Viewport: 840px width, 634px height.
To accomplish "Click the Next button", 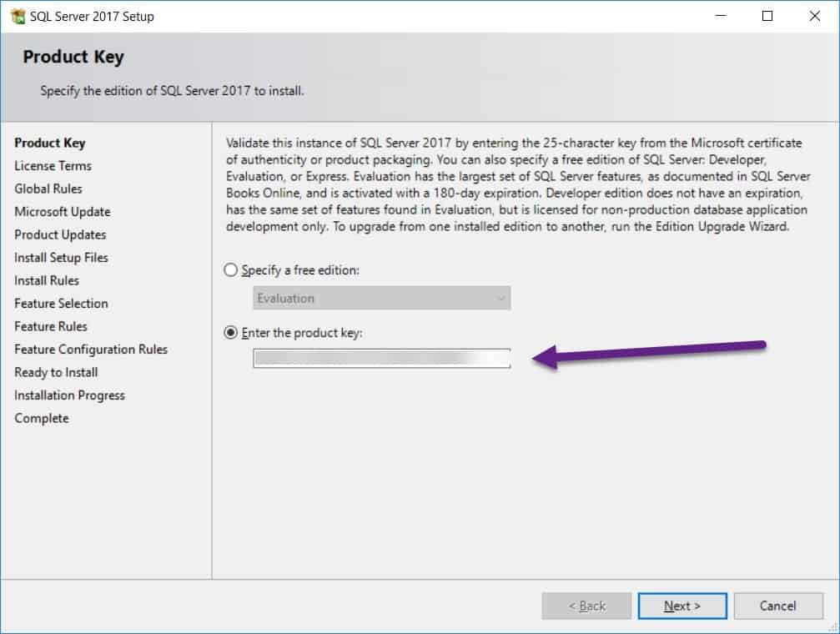I will tap(682, 606).
